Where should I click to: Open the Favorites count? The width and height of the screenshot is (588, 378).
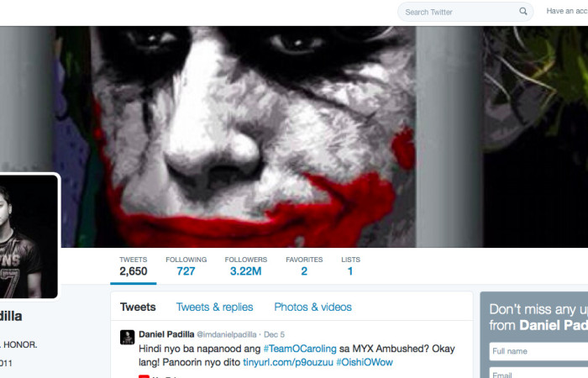304,266
